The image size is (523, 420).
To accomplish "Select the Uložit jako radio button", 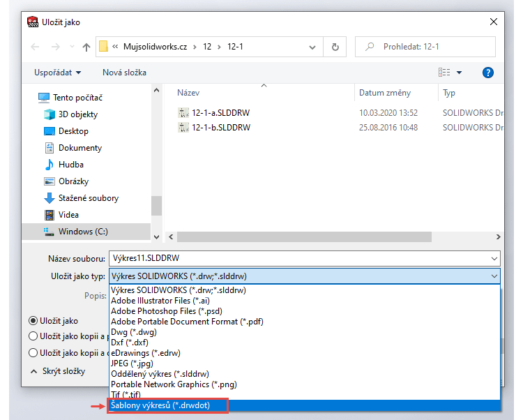I will (33, 321).
